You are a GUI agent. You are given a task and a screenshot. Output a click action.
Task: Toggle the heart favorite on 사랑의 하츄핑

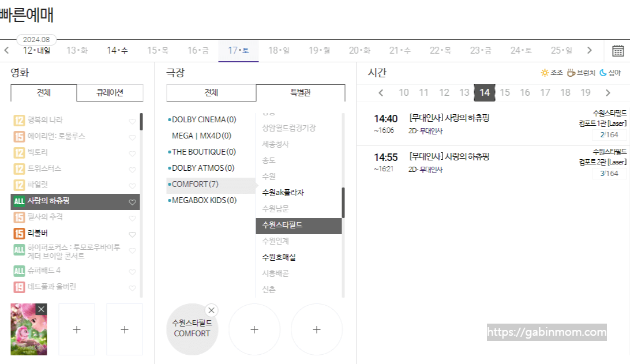[132, 202]
